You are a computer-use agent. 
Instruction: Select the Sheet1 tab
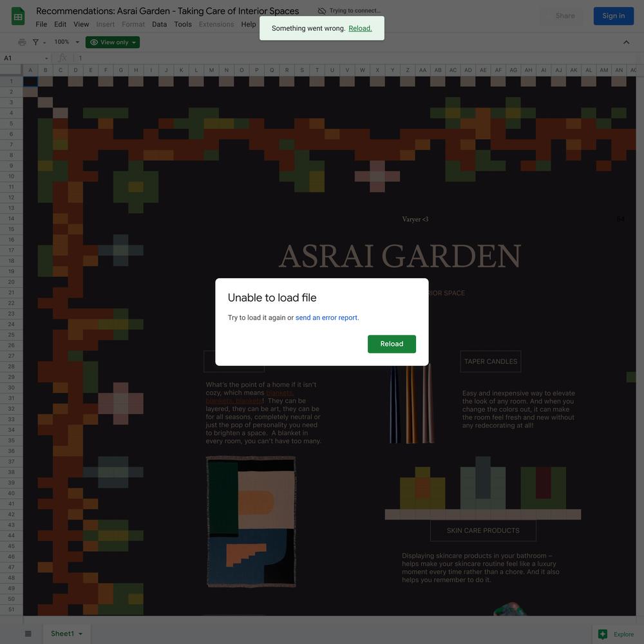point(62,634)
